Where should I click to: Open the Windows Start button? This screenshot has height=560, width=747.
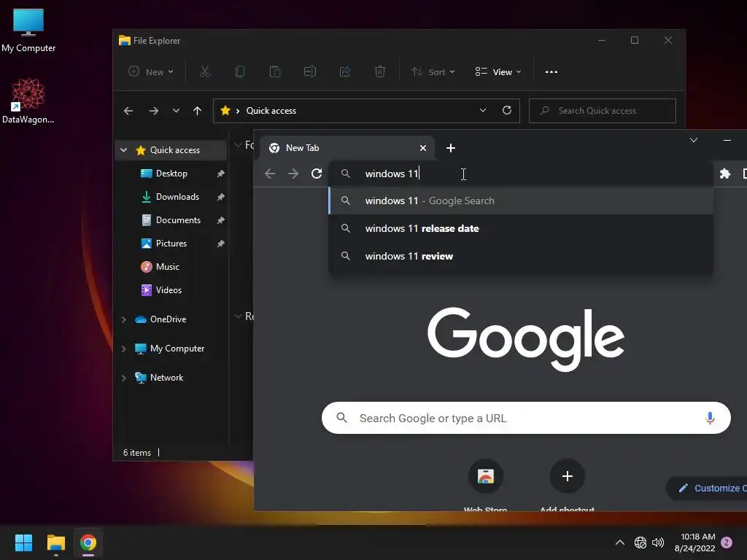pos(23,542)
